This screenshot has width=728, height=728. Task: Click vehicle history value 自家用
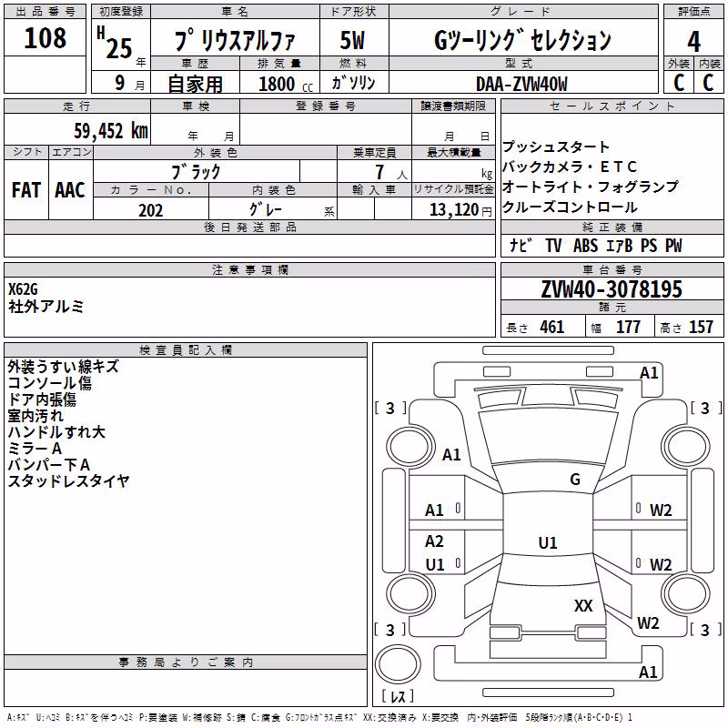coord(195,84)
